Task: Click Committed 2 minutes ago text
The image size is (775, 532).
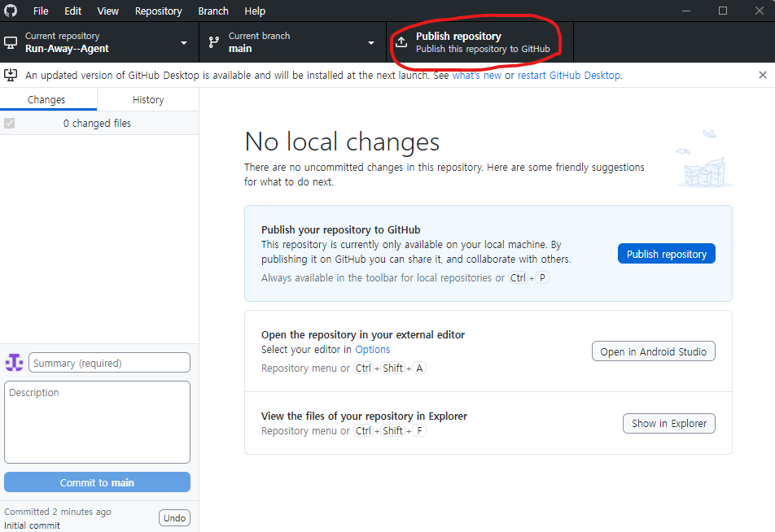Action: pos(58,512)
